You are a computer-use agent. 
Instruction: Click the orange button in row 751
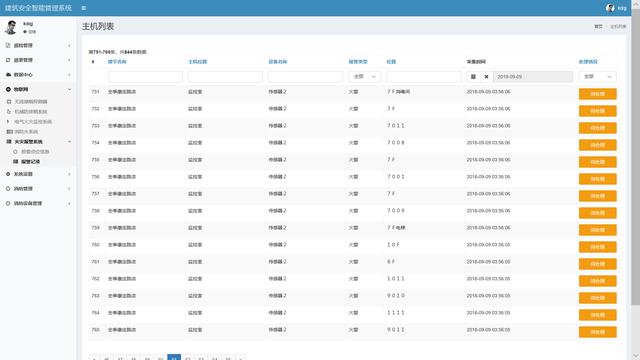(598, 94)
